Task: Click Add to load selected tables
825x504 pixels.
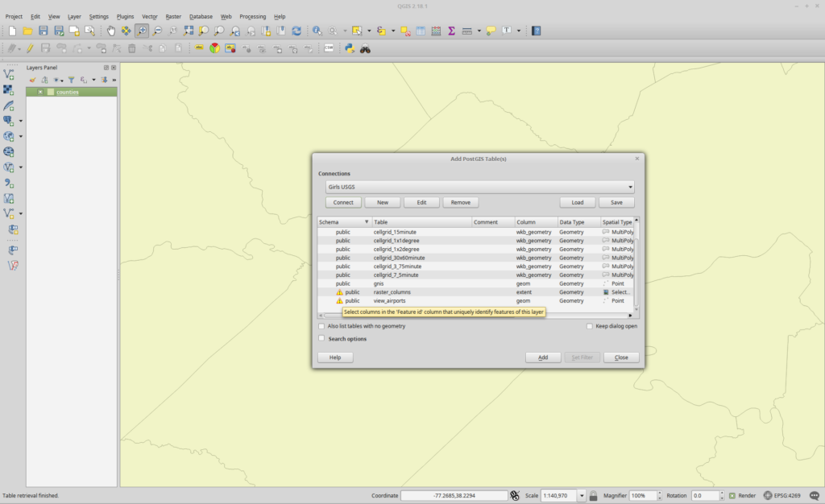Action: pos(543,357)
